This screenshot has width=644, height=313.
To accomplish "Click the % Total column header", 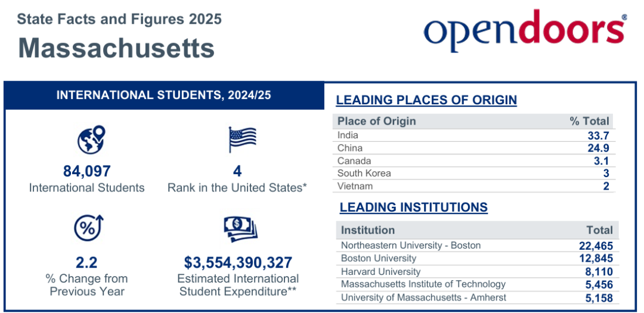I will tap(589, 121).
